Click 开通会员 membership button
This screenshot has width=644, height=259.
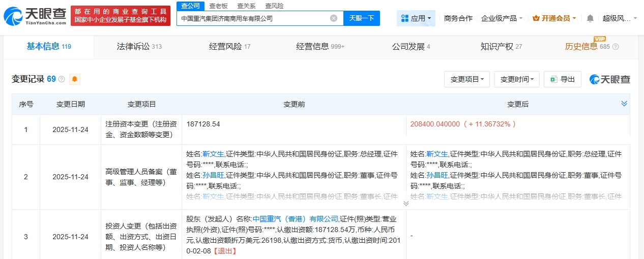[554, 18]
